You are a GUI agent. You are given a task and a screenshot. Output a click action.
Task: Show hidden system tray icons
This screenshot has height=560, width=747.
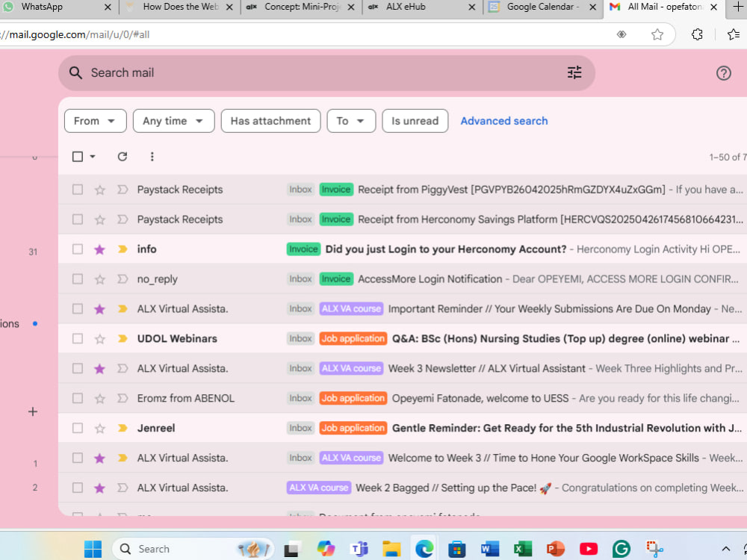pyautogui.click(x=725, y=549)
